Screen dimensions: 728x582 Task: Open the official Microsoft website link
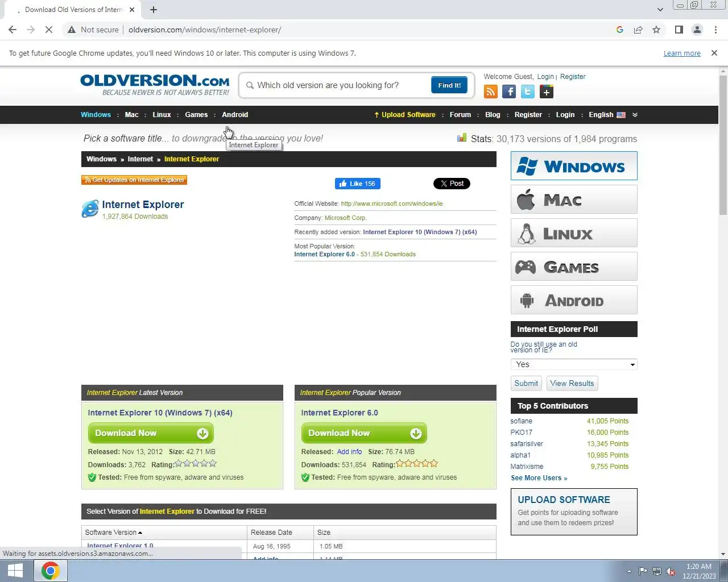[x=392, y=203]
